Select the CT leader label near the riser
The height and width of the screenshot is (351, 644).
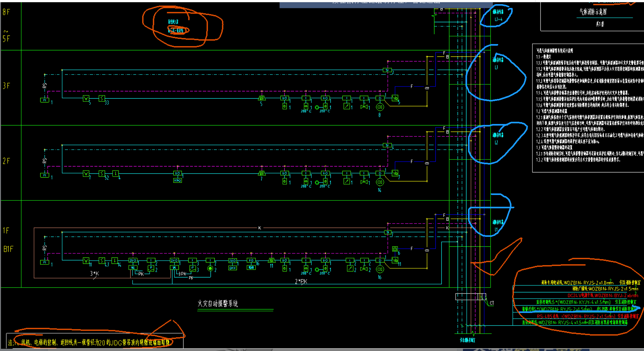click(491, 303)
